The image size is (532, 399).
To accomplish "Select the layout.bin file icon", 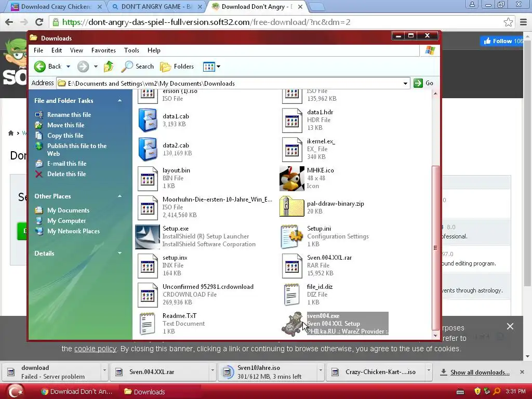I will click(x=148, y=179).
